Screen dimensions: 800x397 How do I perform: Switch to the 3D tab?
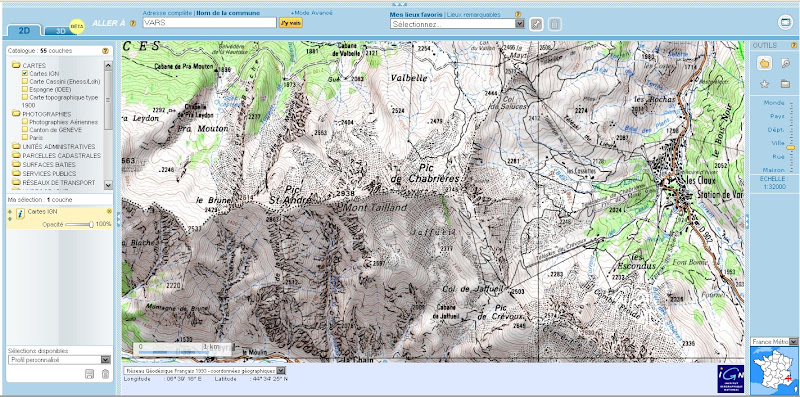click(x=61, y=31)
